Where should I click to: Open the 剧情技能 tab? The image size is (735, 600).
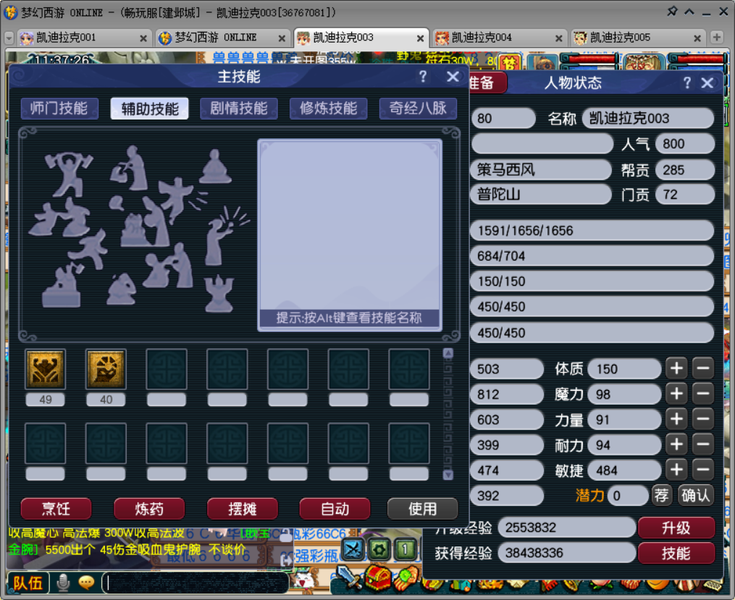tap(239, 109)
